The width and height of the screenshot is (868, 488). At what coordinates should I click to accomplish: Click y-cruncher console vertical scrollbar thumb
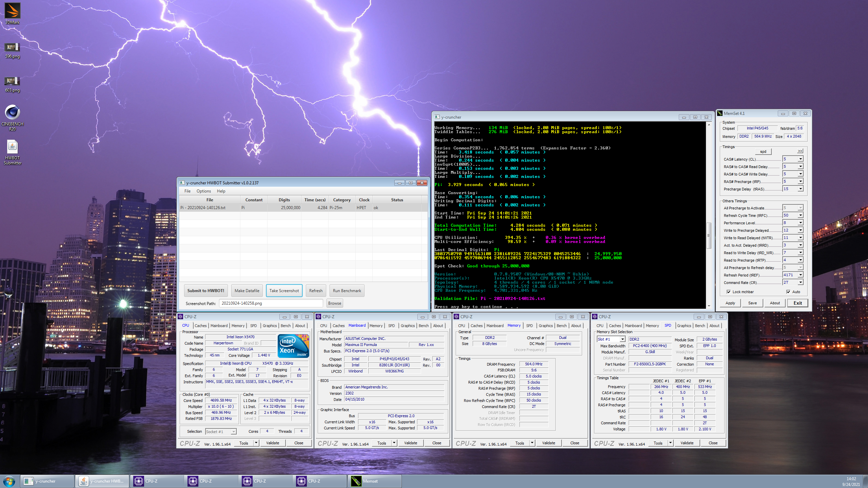pos(709,235)
